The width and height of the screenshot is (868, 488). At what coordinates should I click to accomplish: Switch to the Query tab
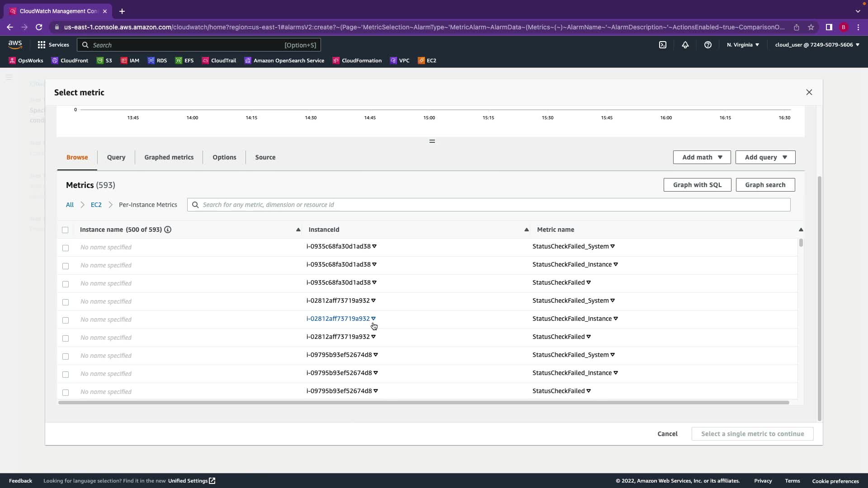point(116,157)
